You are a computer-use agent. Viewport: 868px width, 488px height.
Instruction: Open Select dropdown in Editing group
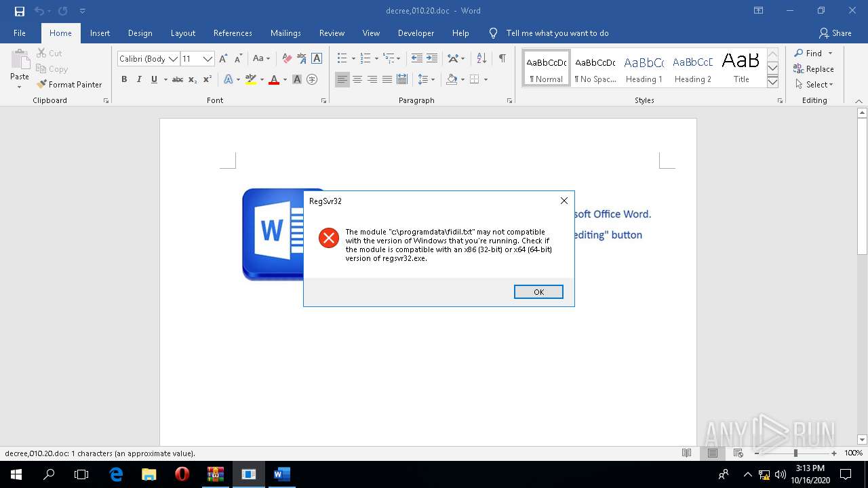click(x=813, y=85)
